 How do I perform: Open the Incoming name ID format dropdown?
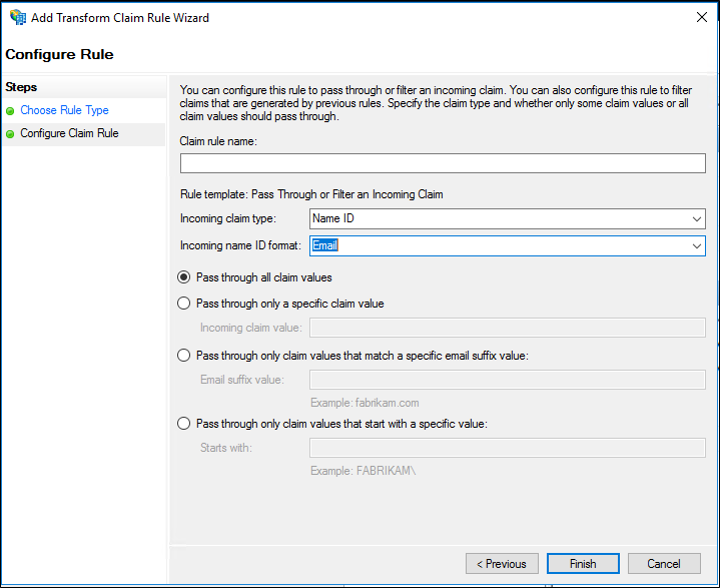(507, 246)
